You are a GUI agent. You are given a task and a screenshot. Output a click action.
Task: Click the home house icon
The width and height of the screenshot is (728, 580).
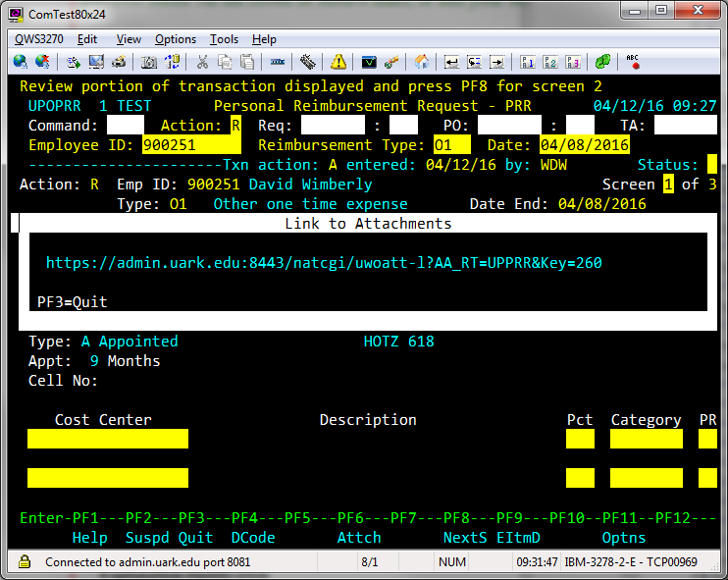pyautogui.click(x=422, y=61)
